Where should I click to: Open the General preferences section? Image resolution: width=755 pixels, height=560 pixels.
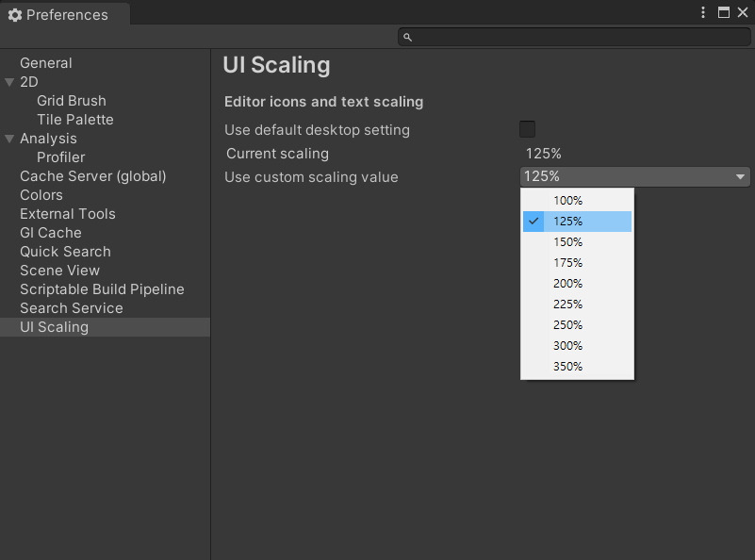[46, 63]
